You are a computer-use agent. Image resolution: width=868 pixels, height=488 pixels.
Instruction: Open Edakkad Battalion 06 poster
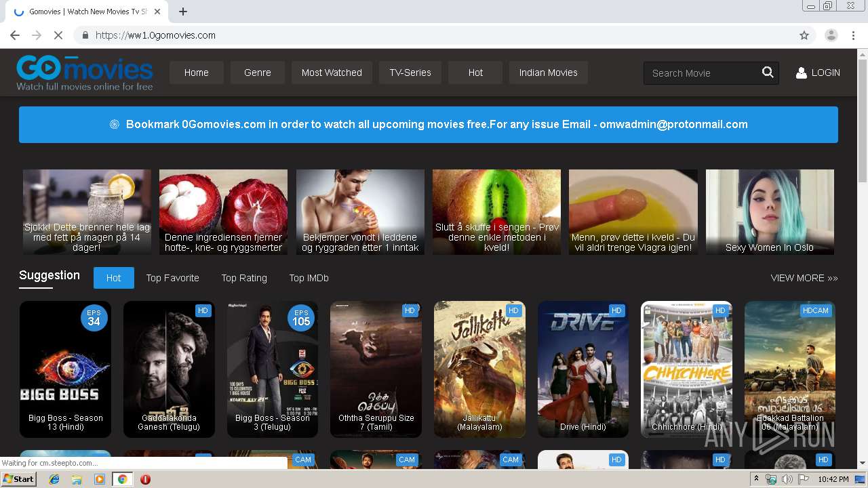pos(790,369)
